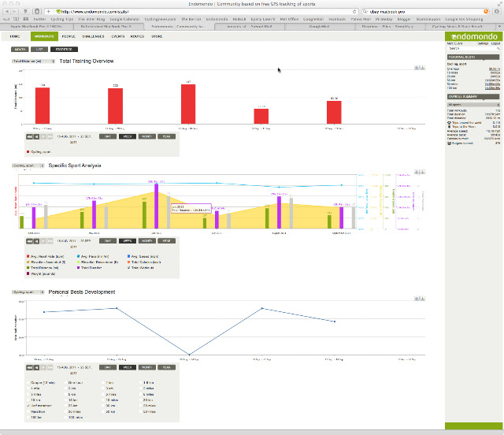This screenshot has height=435, width=504.
Task: Toggle the Total Duration purple legend swatch
Action: pyautogui.click(x=79, y=268)
